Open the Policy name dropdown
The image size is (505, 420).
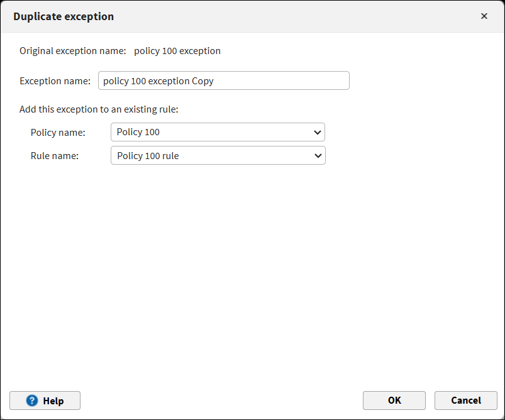click(218, 132)
